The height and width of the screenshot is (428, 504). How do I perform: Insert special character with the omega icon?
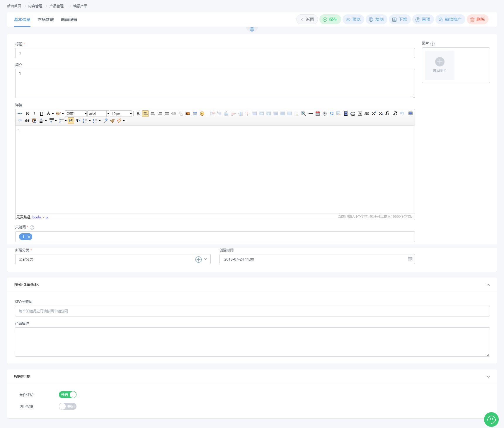pyautogui.click(x=332, y=114)
